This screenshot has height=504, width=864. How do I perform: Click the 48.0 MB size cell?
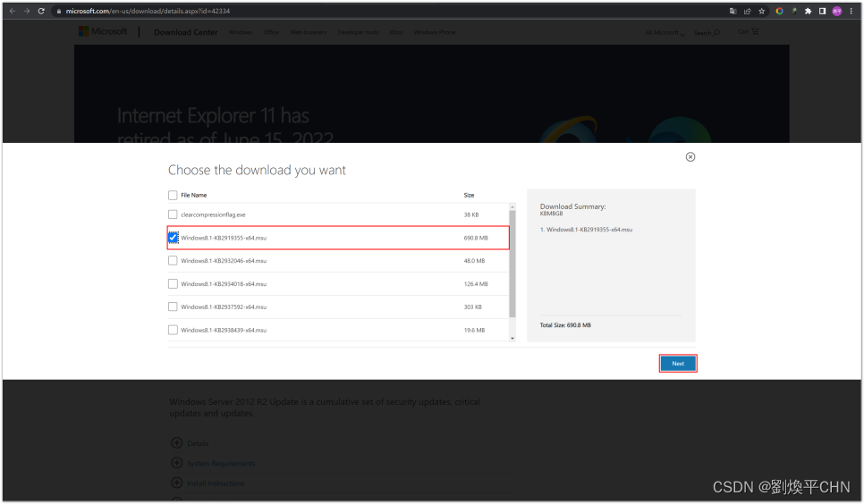[474, 261]
